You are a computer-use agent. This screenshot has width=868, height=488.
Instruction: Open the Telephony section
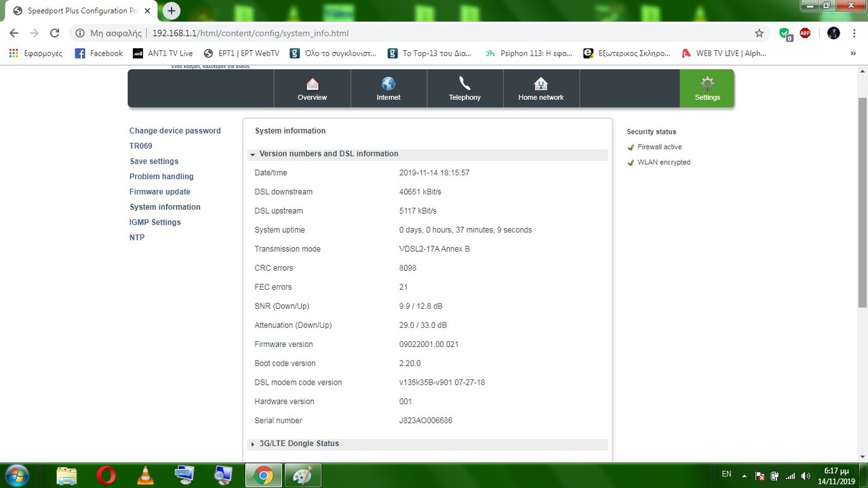[x=465, y=88]
